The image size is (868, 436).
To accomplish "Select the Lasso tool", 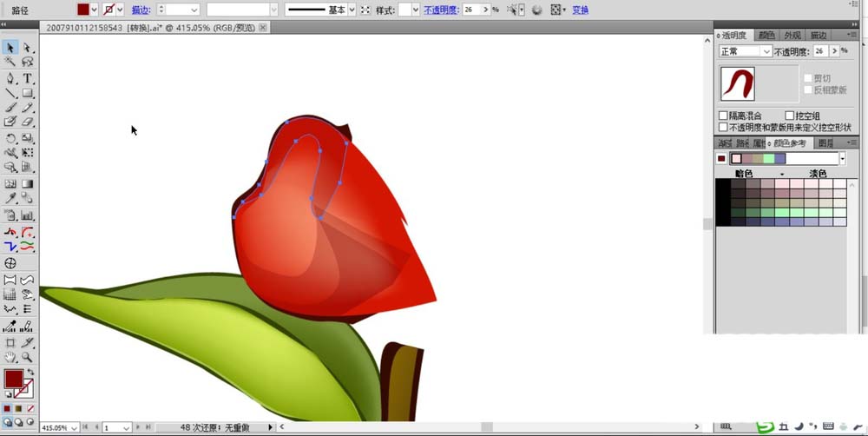I will [27, 62].
